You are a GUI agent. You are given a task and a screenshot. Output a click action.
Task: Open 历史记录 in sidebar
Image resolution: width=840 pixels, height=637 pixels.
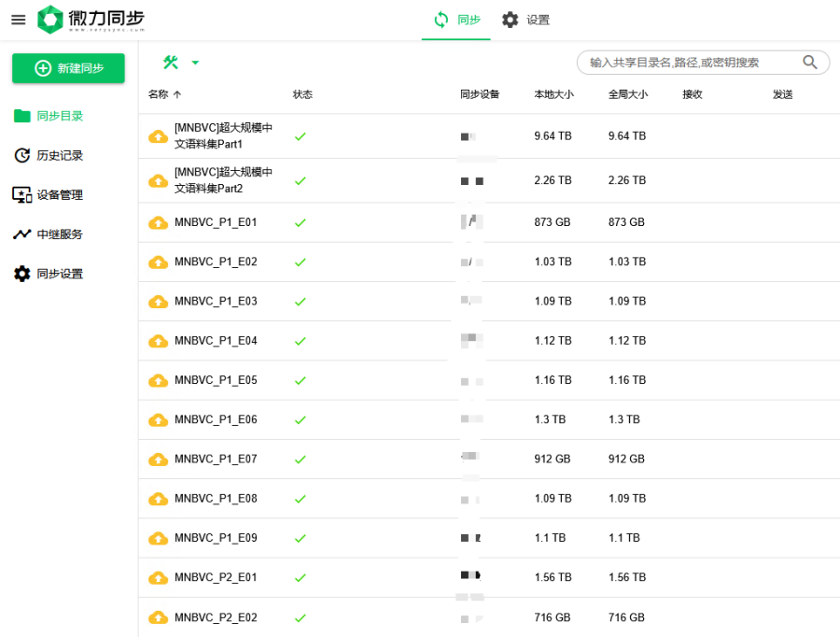coord(60,156)
